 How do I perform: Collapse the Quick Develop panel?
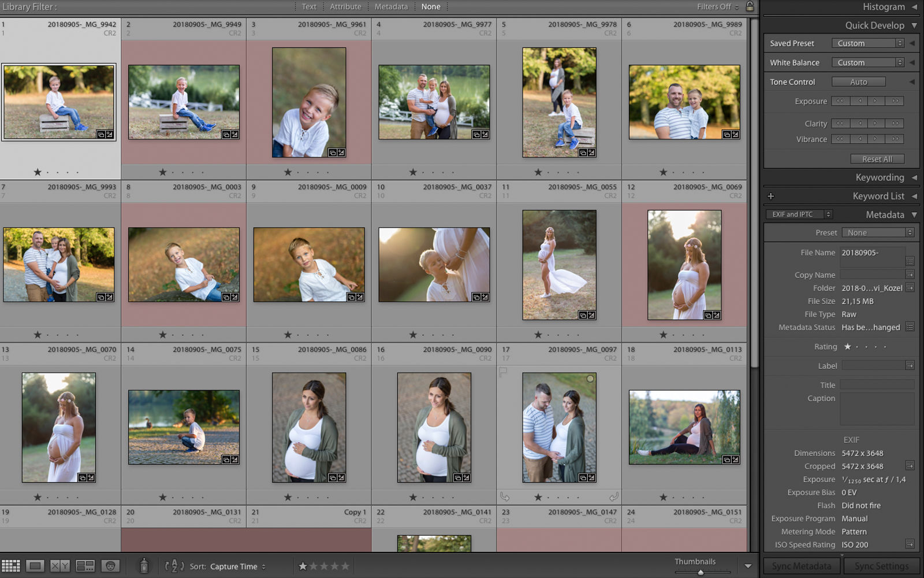point(914,25)
